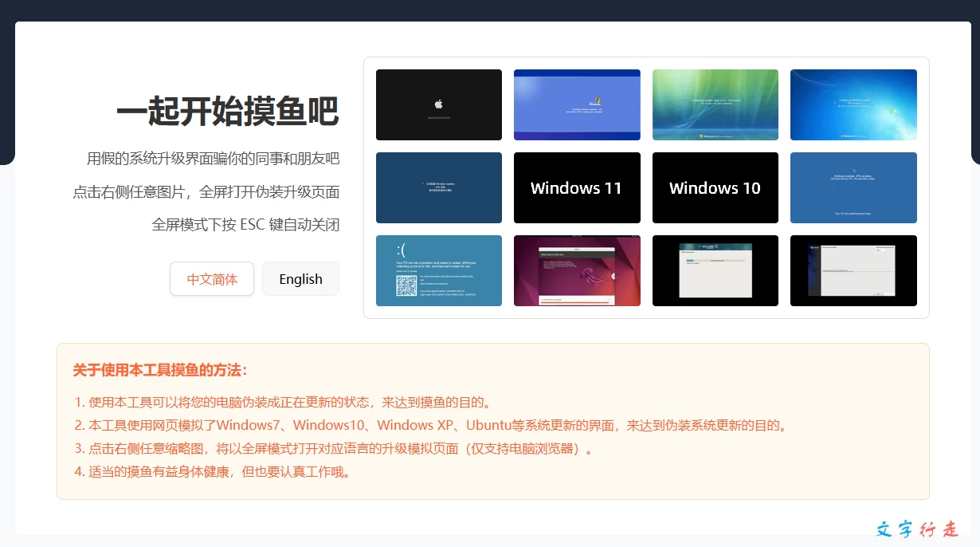Image resolution: width=980 pixels, height=547 pixels.
Task: Open the dark blue Chinese Windows Update thumbnail
Action: (x=439, y=187)
